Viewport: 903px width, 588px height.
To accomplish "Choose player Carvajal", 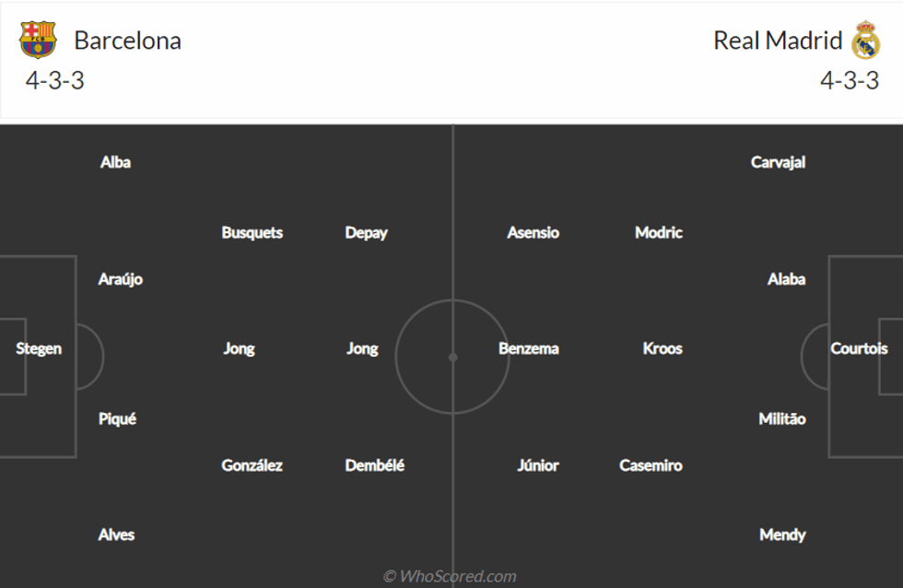I will pyautogui.click(x=779, y=162).
